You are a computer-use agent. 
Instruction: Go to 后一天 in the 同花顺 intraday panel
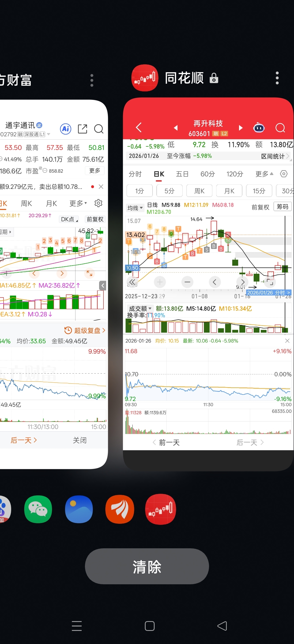coord(250,443)
